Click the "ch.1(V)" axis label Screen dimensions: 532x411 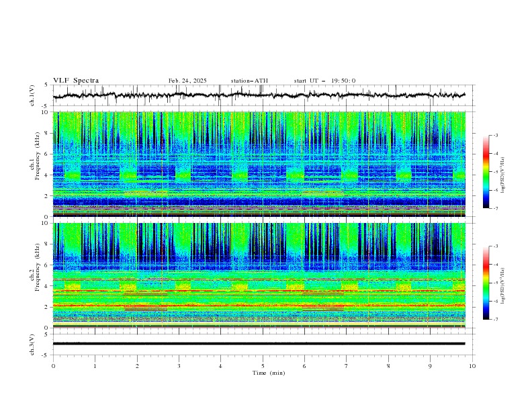click(x=32, y=95)
